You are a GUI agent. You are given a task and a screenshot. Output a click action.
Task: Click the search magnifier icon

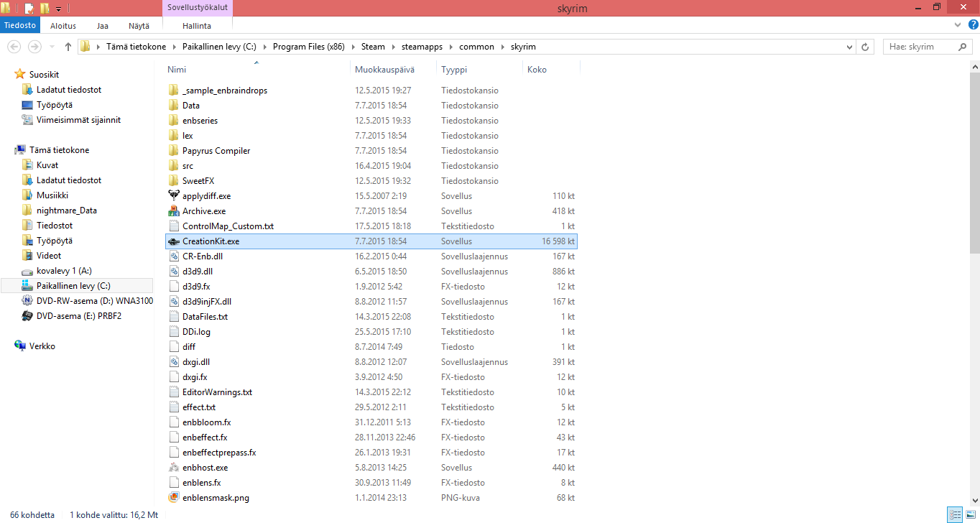point(963,47)
